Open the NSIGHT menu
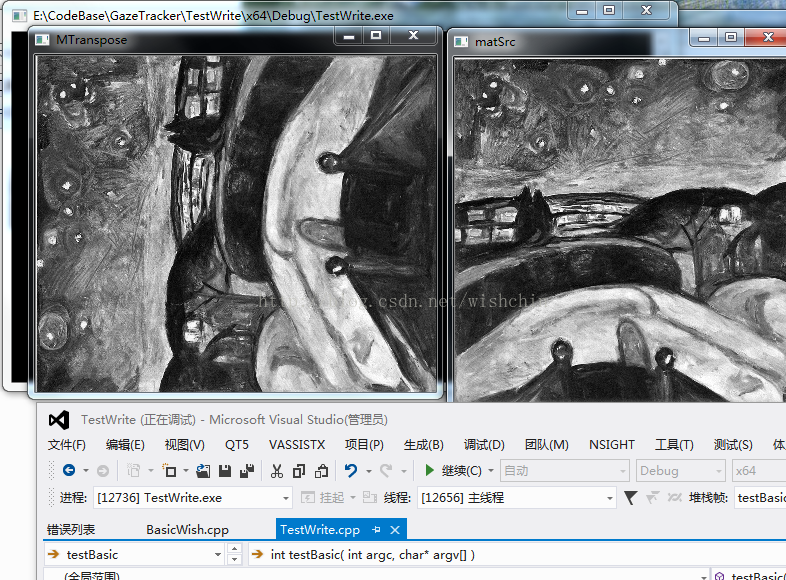 point(612,445)
